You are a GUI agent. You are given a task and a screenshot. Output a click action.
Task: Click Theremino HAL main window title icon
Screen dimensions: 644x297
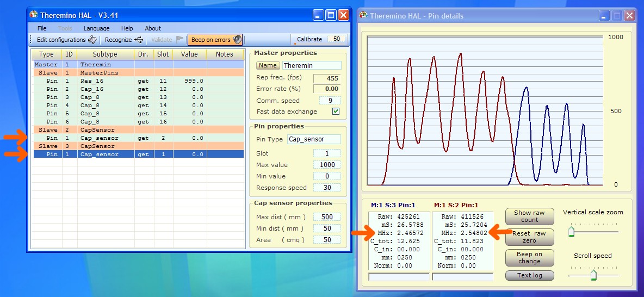[34, 15]
